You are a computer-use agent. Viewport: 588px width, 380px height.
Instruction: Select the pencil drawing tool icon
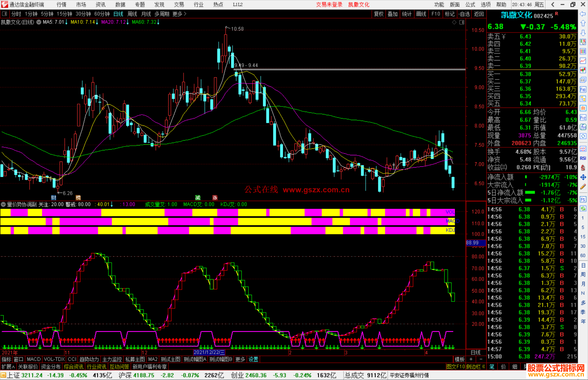pyautogui.click(x=583, y=187)
